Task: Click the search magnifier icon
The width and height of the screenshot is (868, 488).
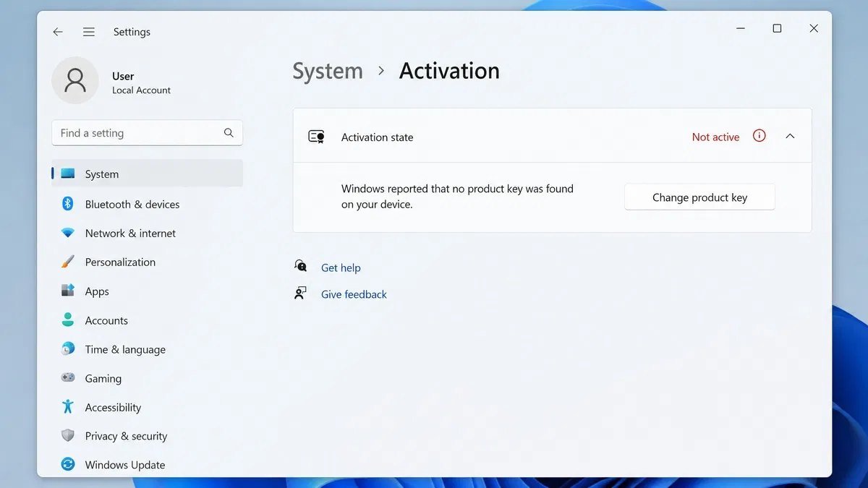Action: tap(229, 132)
